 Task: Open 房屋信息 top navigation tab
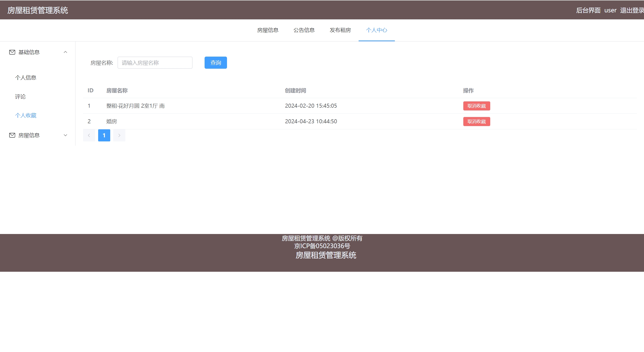tap(268, 30)
